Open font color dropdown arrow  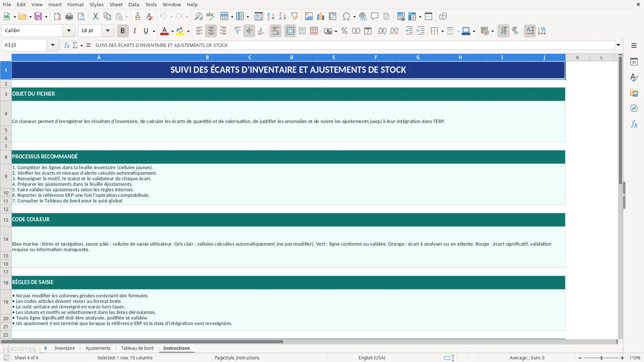172,31
